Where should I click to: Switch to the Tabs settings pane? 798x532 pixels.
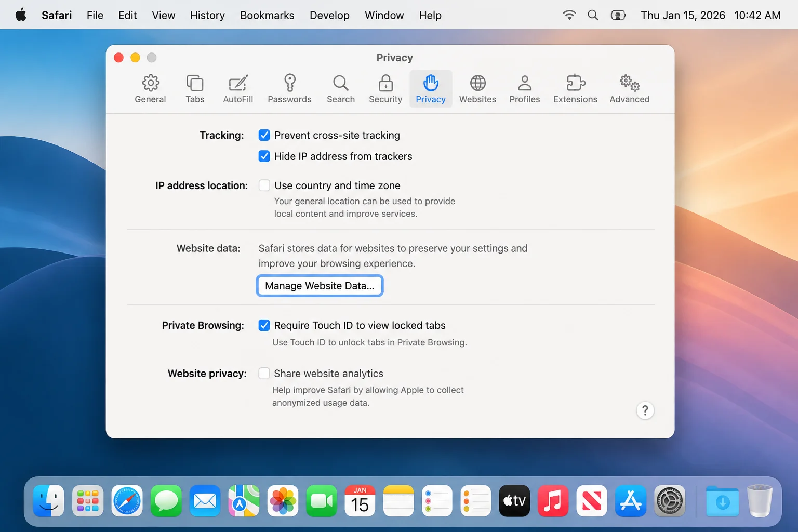point(195,89)
